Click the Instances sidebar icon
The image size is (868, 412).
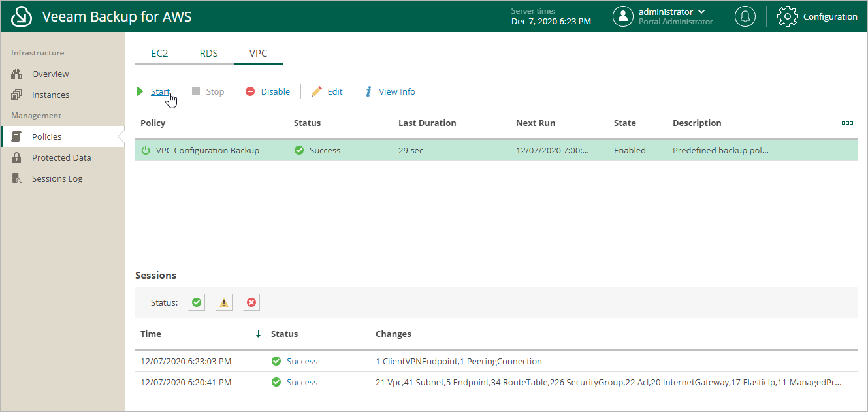17,95
